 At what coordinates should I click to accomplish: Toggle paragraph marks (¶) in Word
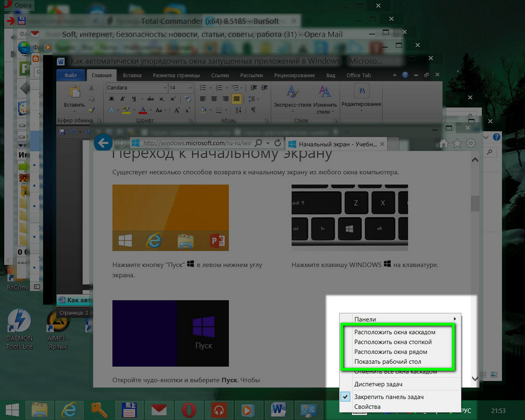point(254,110)
